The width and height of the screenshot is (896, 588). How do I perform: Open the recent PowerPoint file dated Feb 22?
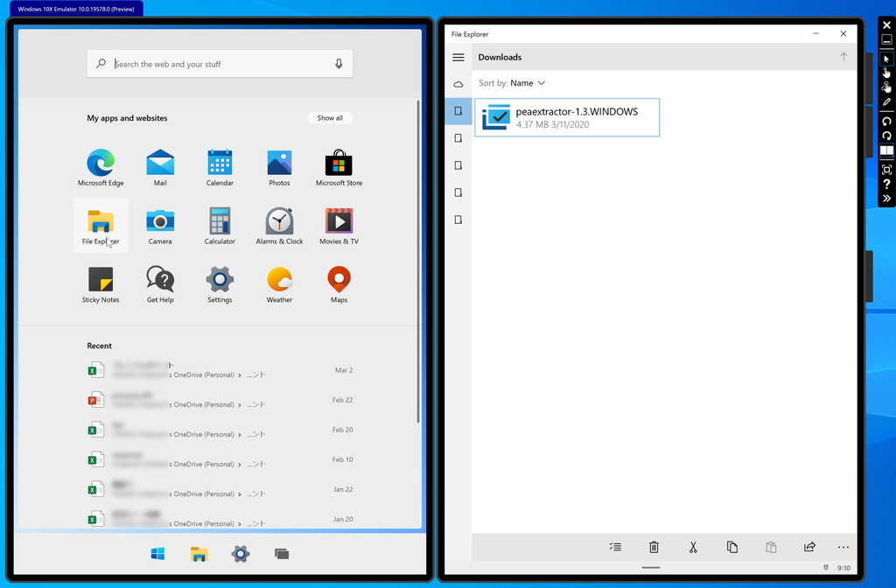coord(220,400)
